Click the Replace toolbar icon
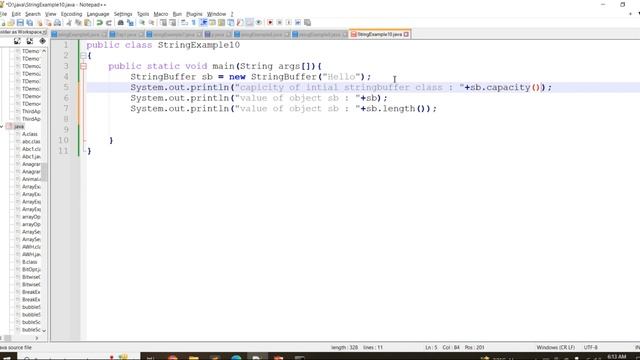640x360 pixels. click(130, 23)
